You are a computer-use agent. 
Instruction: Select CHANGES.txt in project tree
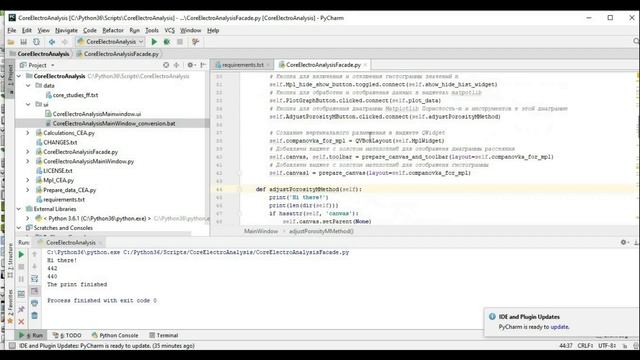60,142
